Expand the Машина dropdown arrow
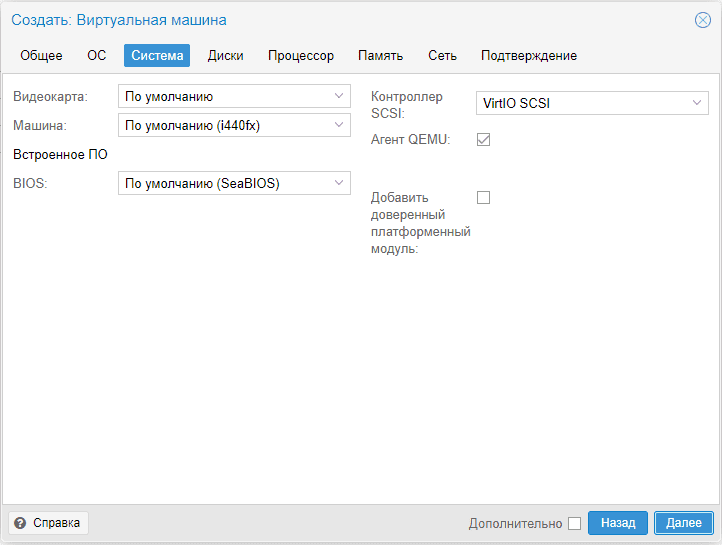 click(x=339, y=125)
